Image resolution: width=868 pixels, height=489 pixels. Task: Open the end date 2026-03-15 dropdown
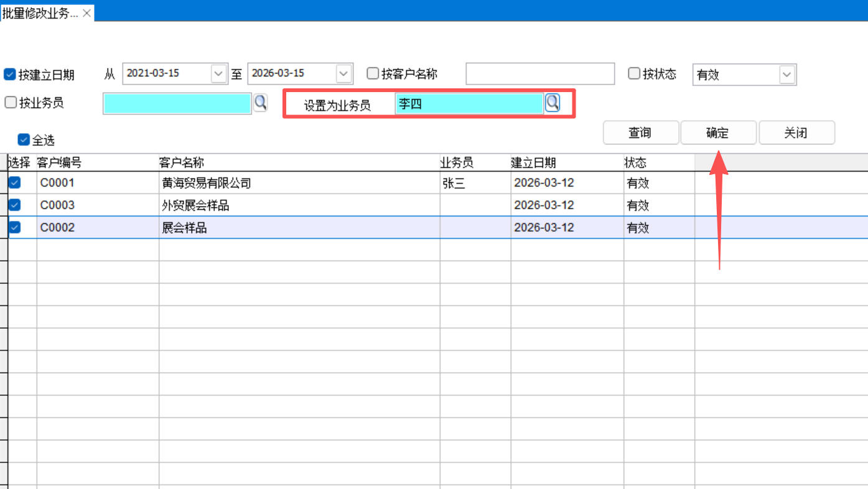point(343,74)
